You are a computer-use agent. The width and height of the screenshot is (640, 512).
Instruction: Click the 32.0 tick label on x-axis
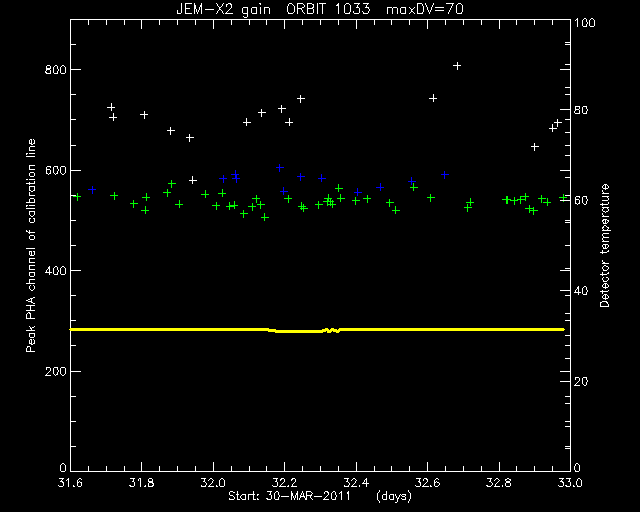[x=213, y=483]
